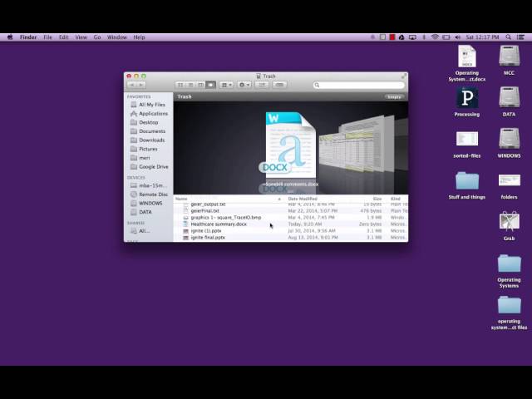The height and width of the screenshot is (399, 532).
Task: Select DATA volume in Finder sidebar
Action: click(x=141, y=212)
